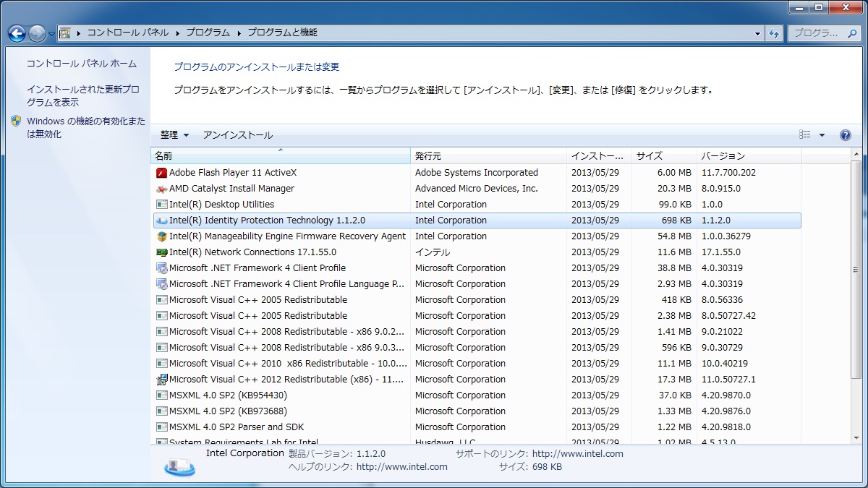Viewport: 868px width, 488px height.
Task: Expand the arrow after コントロール パネル breadcrumb
Action: coord(177,33)
